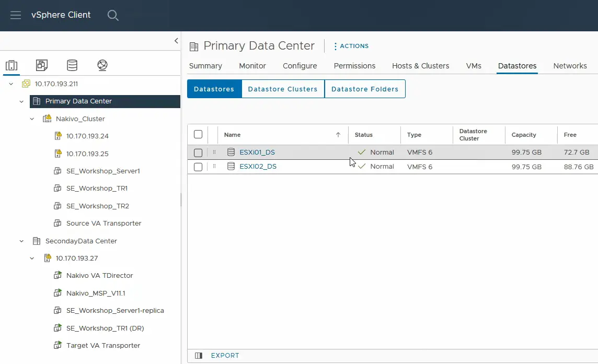Screen dimensions: 598x364
Task: Click the drag handle on ESXi01_DS row
Action: (214, 152)
